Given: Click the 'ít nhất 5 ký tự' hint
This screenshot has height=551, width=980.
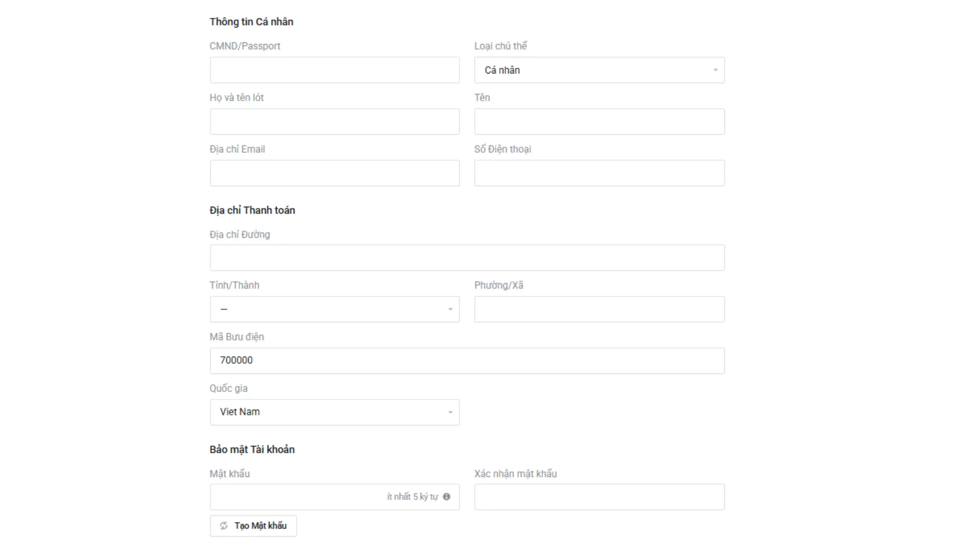Looking at the screenshot, I should [412, 497].
